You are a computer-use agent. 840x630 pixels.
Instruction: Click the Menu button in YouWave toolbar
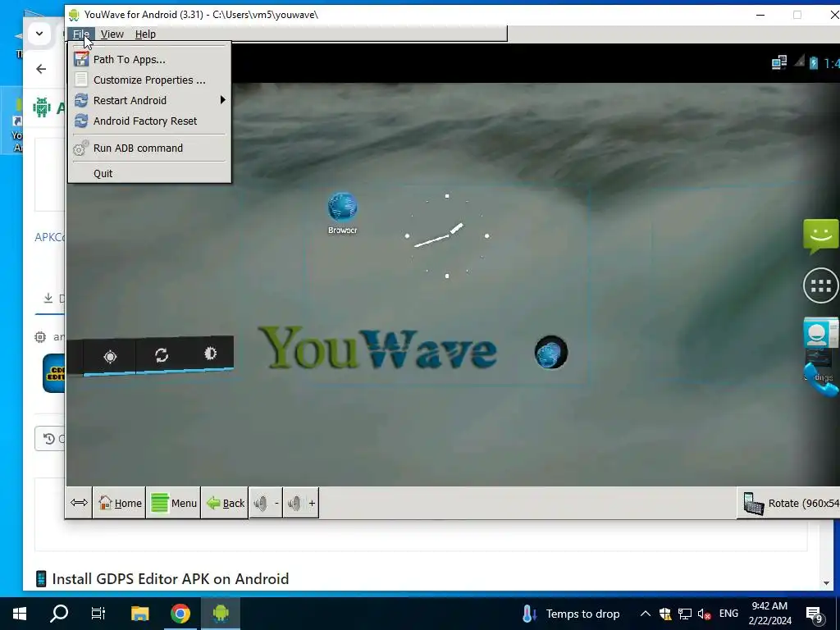click(174, 503)
